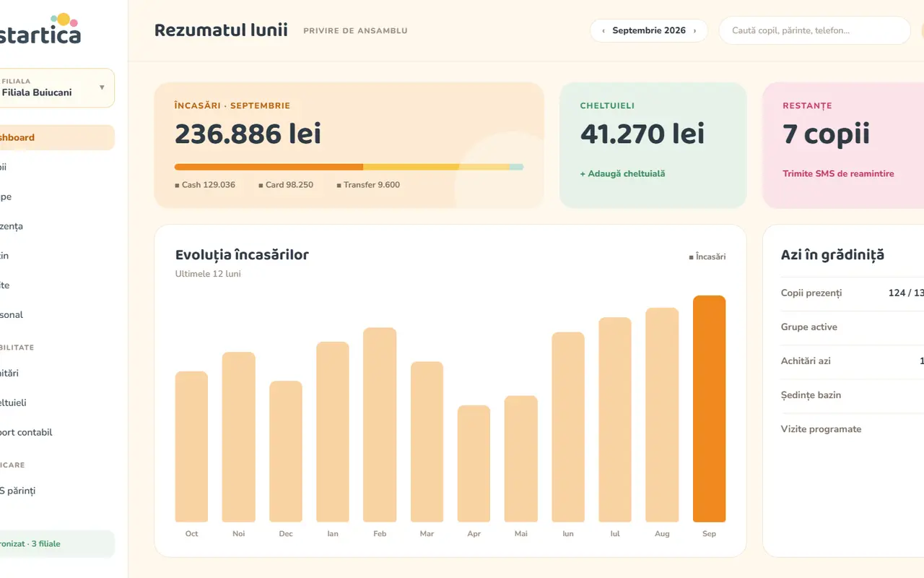Click the Vizite programate row
Viewport: 924px width, 578px height.
pyautogui.click(x=853, y=429)
